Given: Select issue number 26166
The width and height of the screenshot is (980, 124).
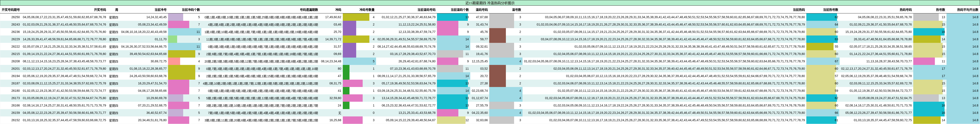Looking at the screenshot, I should point(16,105).
